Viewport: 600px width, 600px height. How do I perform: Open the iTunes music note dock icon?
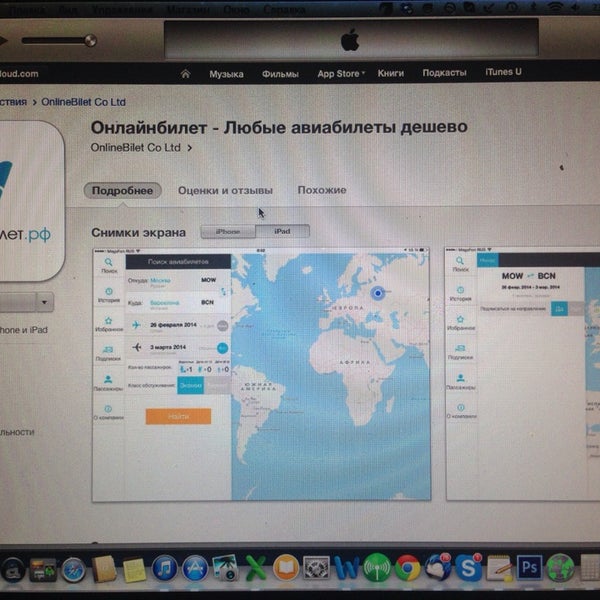165,568
